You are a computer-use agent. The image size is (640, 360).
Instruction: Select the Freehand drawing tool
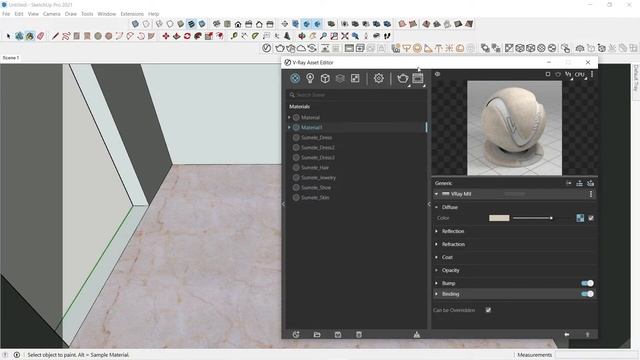(x=66, y=36)
